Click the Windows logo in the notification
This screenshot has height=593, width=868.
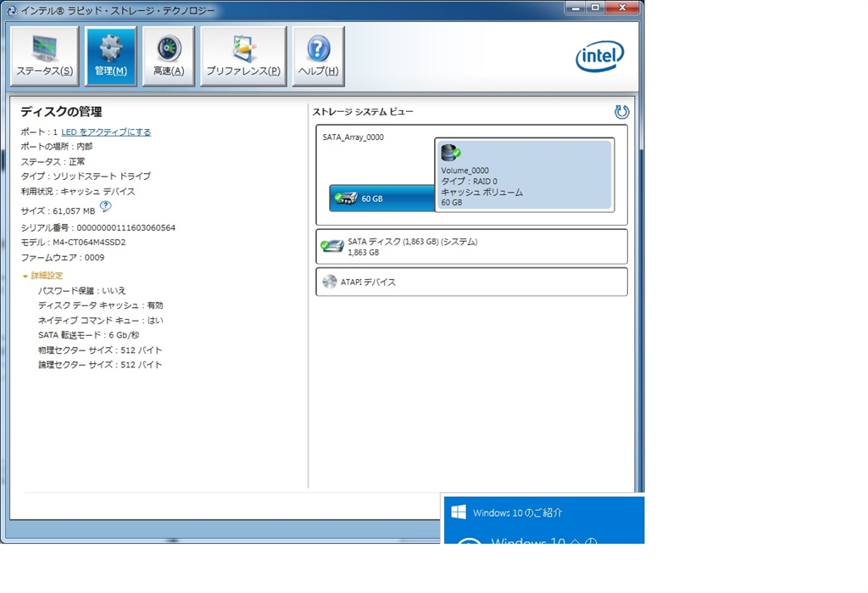point(459,512)
